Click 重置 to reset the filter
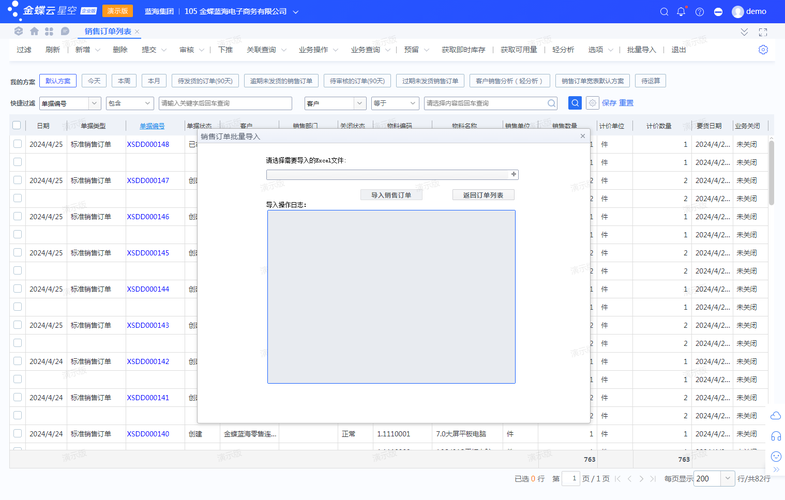This screenshot has height=500, width=785. (626, 103)
